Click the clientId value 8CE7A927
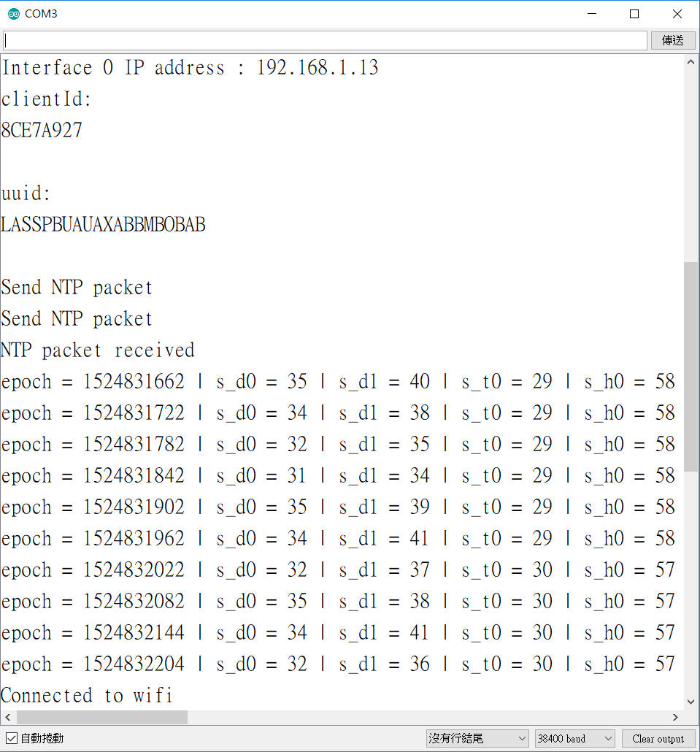Viewport: 700px width, 752px height. pos(42,131)
